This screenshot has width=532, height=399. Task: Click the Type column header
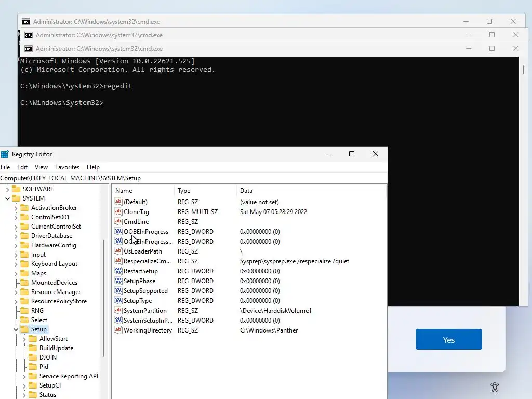205,191
